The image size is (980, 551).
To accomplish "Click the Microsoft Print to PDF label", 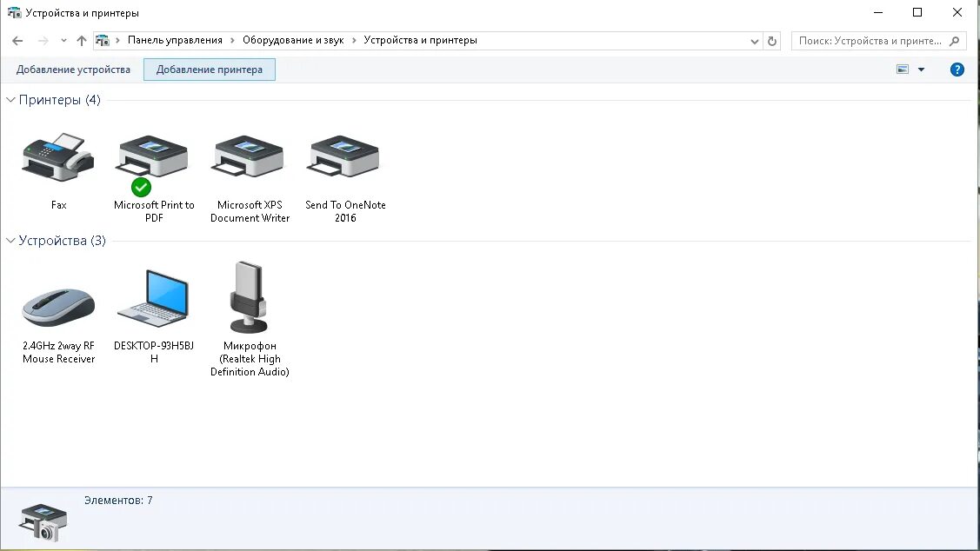I will (154, 211).
